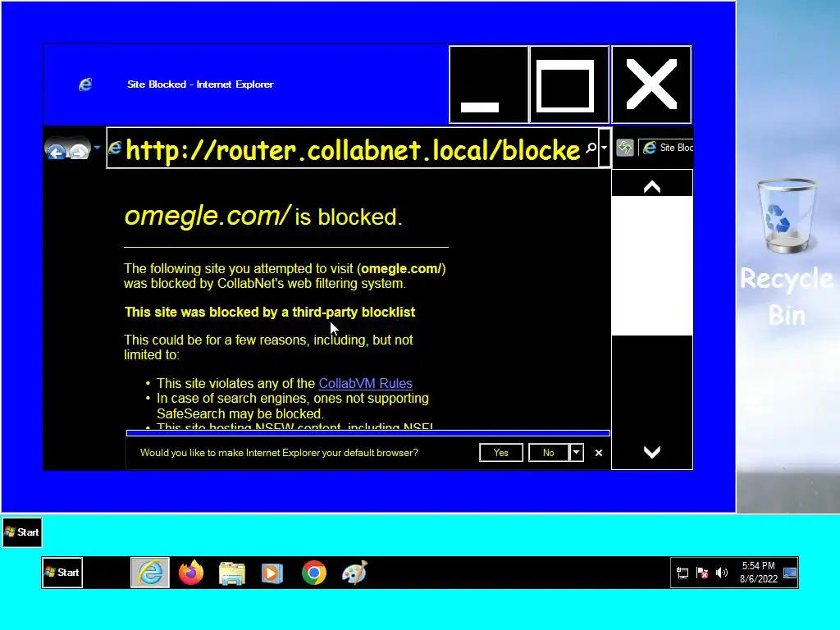Viewport: 840px width, 630px height.
Task: Click the compatibility view refresh icon
Action: click(624, 148)
